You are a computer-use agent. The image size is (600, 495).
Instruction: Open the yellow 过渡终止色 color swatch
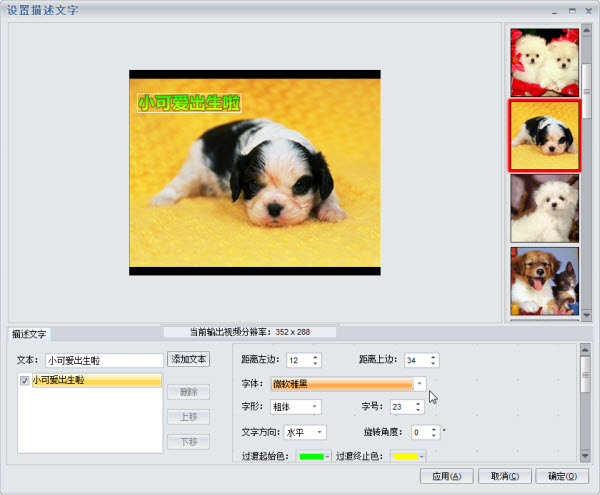click(408, 456)
